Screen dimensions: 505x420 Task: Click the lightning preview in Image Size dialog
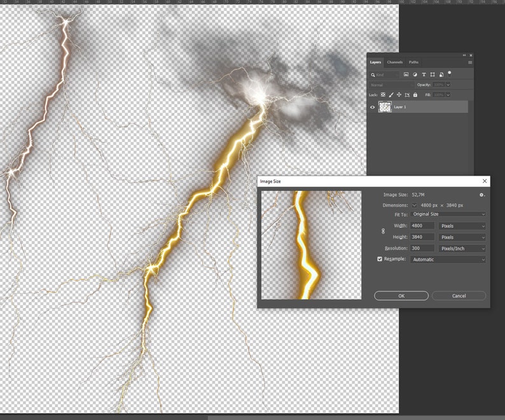point(311,245)
